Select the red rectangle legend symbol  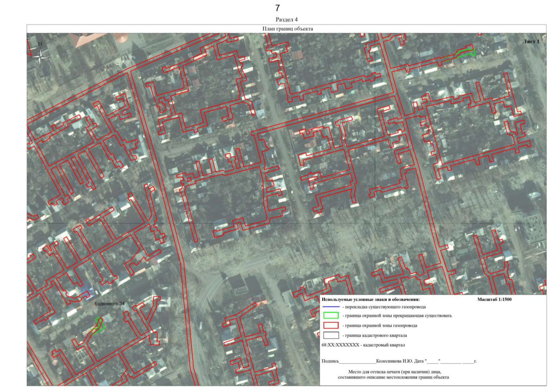tap(331, 325)
